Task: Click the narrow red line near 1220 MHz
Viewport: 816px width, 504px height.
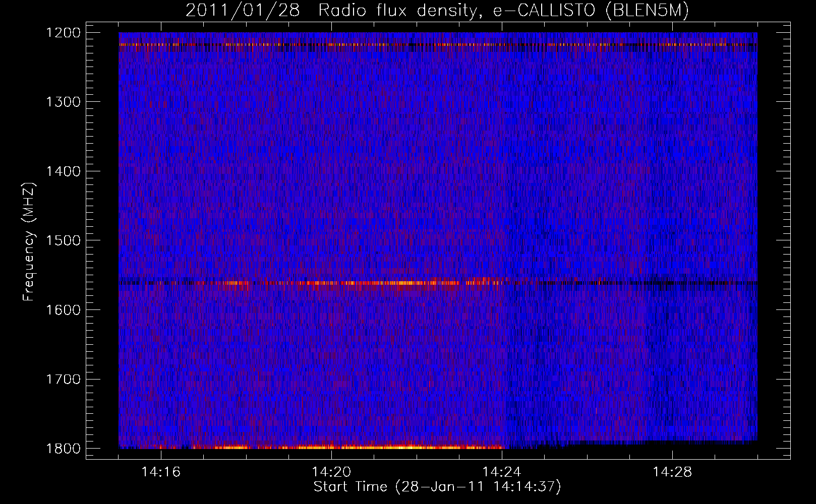Action: click(x=438, y=44)
